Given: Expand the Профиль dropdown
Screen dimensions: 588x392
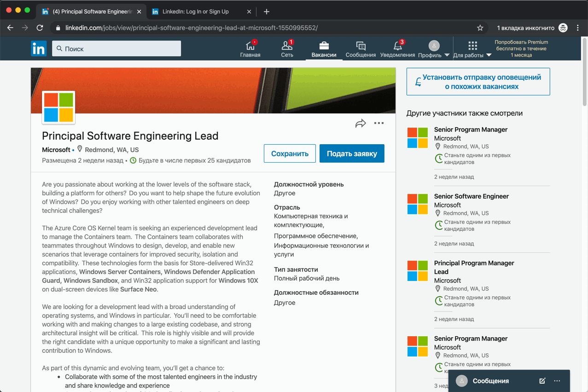Looking at the screenshot, I should (434, 49).
